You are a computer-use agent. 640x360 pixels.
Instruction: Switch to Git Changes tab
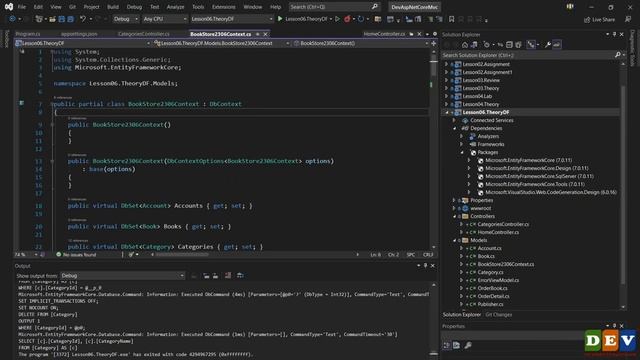498,315
